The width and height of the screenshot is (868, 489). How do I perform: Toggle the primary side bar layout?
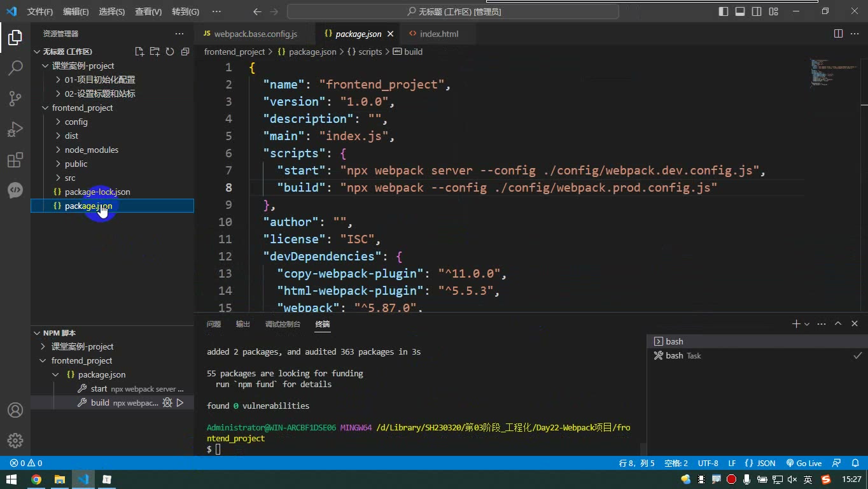point(724,11)
